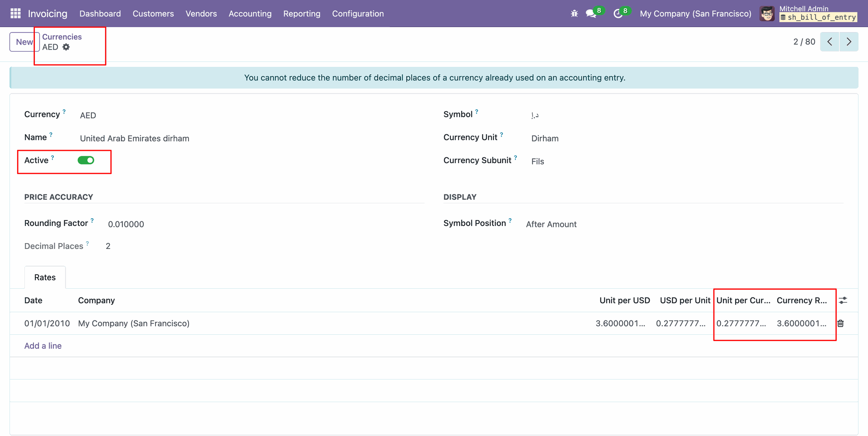Toggle the Active currency switch
Viewport: 868px width, 436px height.
tap(86, 160)
